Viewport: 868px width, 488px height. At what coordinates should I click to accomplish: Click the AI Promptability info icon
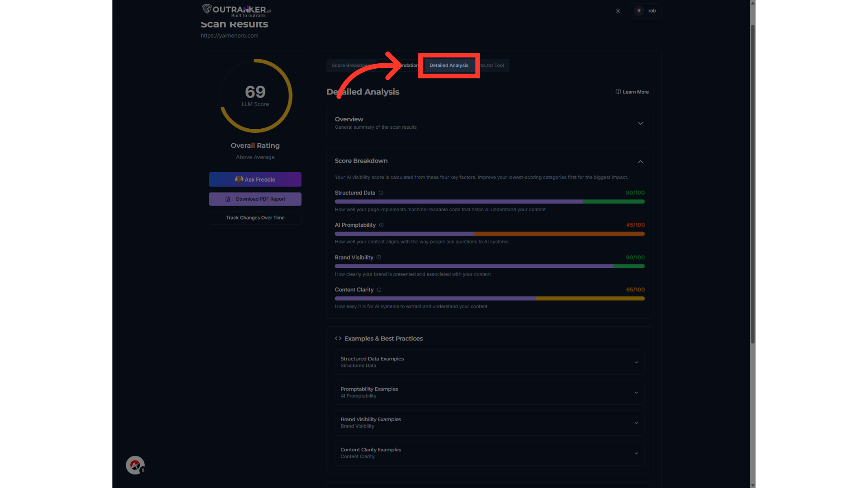click(x=382, y=225)
